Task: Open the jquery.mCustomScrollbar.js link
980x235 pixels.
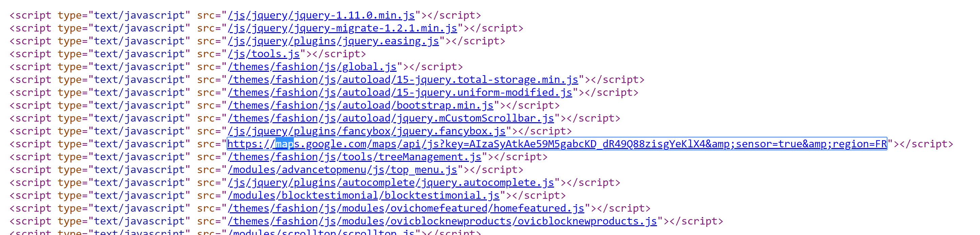Action: [391, 118]
